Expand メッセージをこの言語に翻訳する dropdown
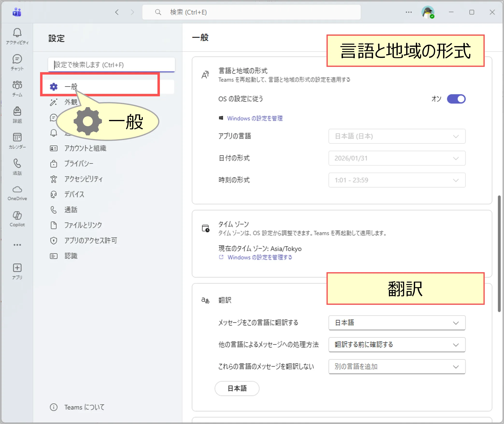Viewport: 504px width, 424px height. tap(397, 323)
